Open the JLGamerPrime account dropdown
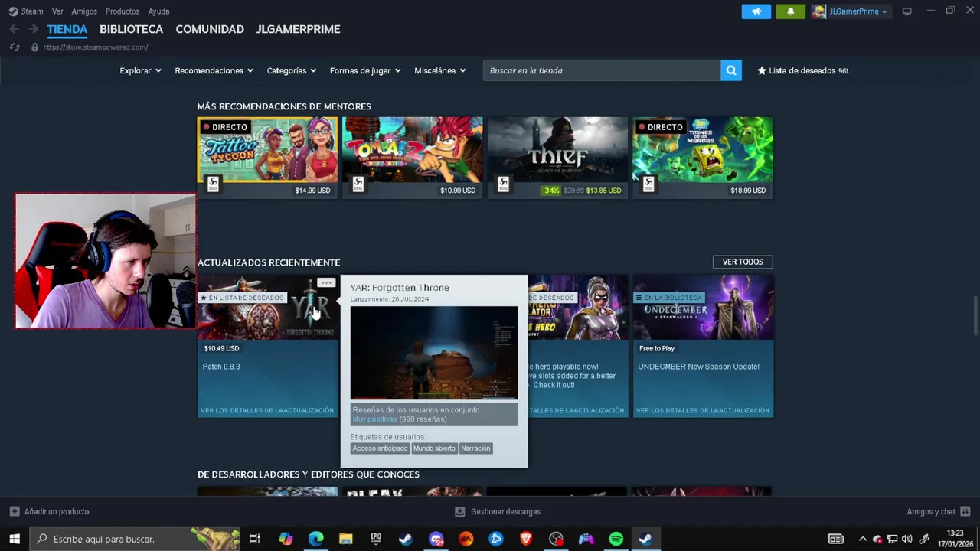This screenshot has width=980, height=551. pos(850,11)
